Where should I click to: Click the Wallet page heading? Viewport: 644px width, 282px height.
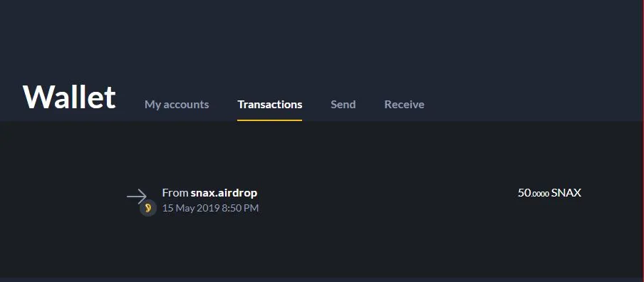[x=69, y=97]
